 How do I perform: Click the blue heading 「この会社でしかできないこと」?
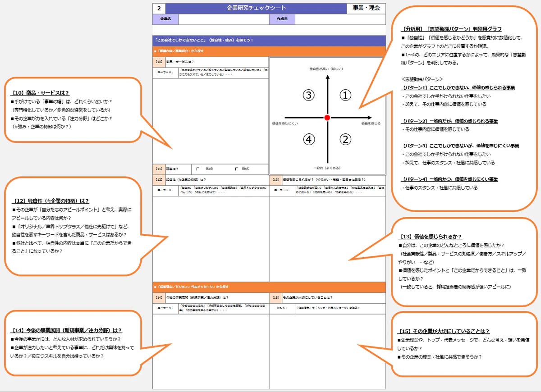pyautogui.click(x=269, y=40)
